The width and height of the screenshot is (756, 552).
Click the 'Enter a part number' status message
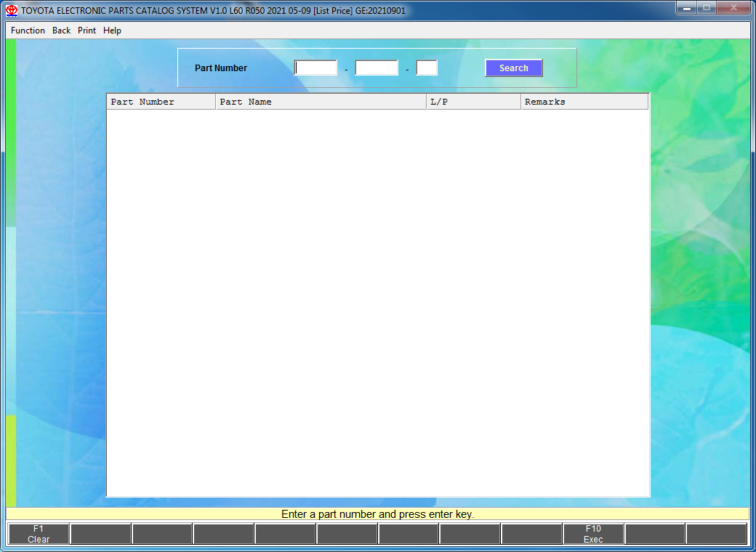[377, 514]
